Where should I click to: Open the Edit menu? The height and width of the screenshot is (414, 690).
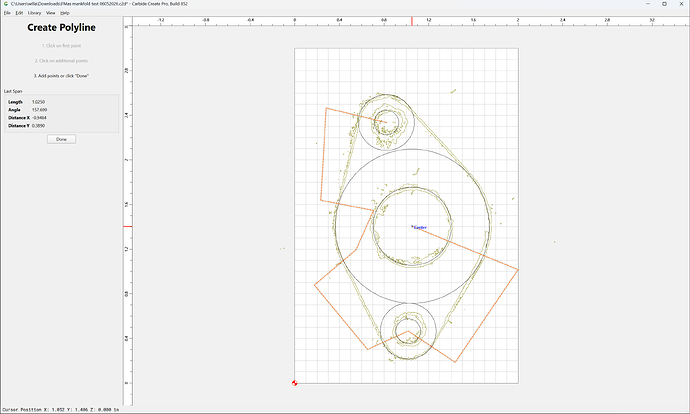[x=19, y=13]
